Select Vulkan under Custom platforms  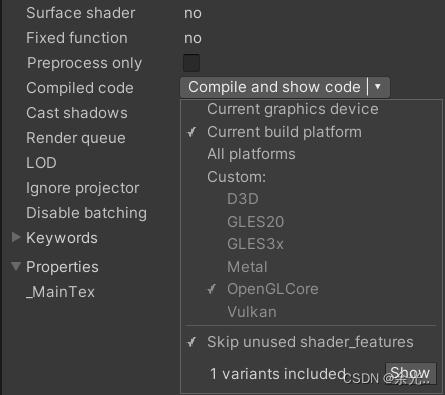pos(252,312)
